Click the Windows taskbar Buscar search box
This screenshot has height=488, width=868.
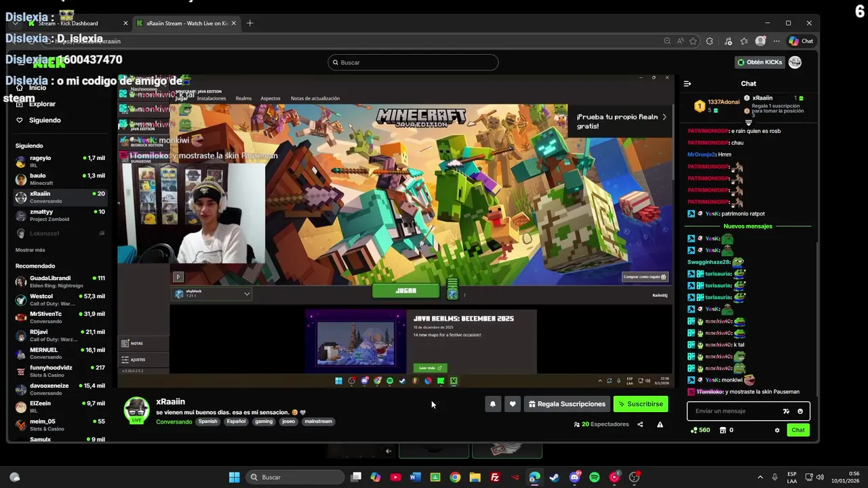pyautogui.click(x=295, y=477)
